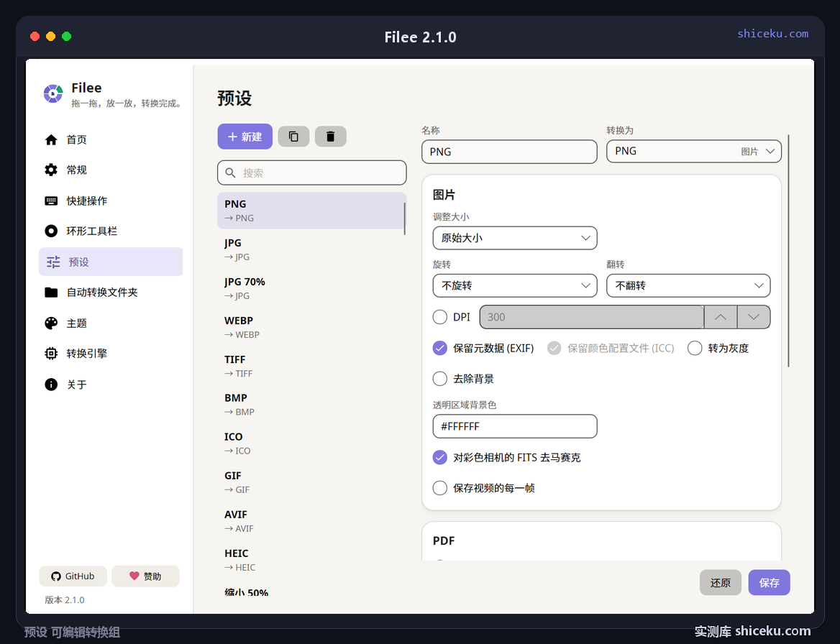The image size is (840, 644).
Task: Open the 翻转 dropdown
Action: pos(688,285)
